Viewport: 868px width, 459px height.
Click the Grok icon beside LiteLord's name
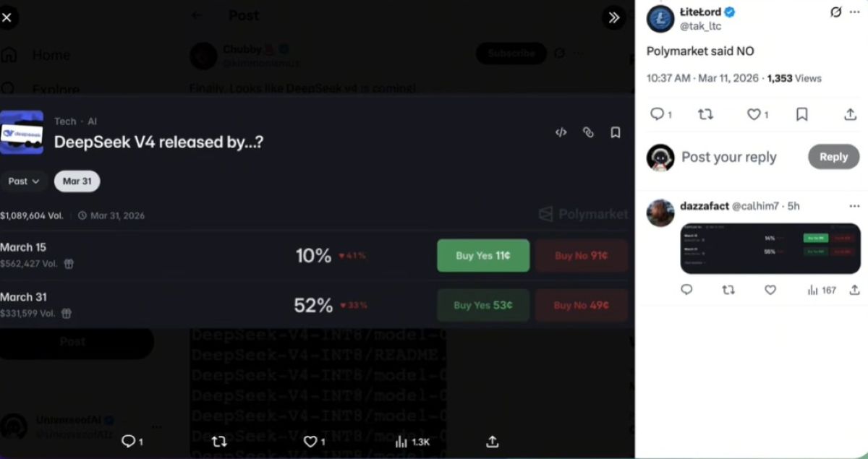[835, 12]
